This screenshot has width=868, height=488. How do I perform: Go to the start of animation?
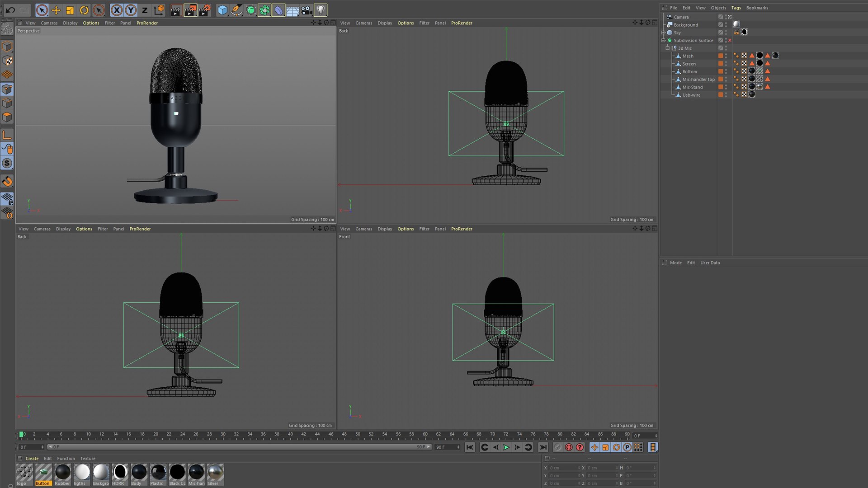tap(470, 447)
